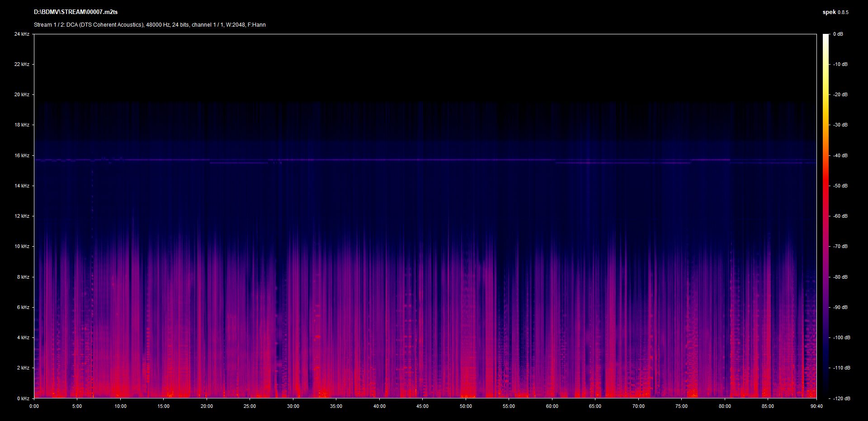Click the 30:00 time axis marker
Screen dimensions: 868x421
pyautogui.click(x=293, y=406)
